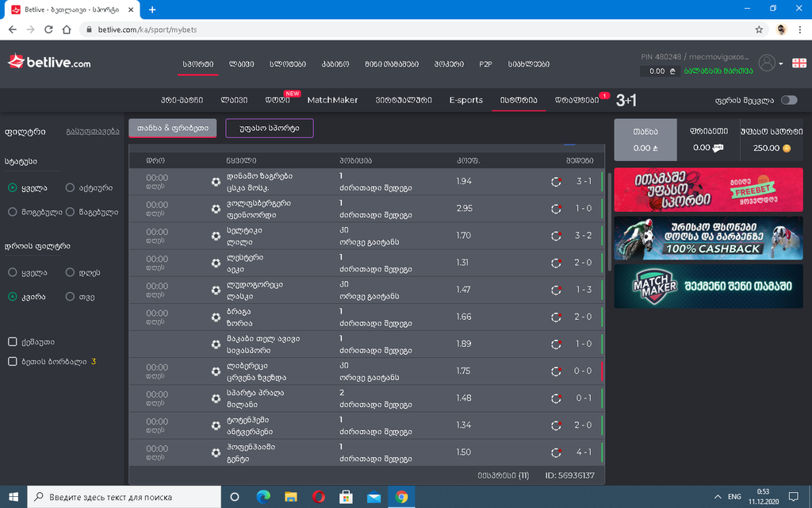Open Opera browser from the taskbar
This screenshot has width=812, height=508.
(319, 497)
